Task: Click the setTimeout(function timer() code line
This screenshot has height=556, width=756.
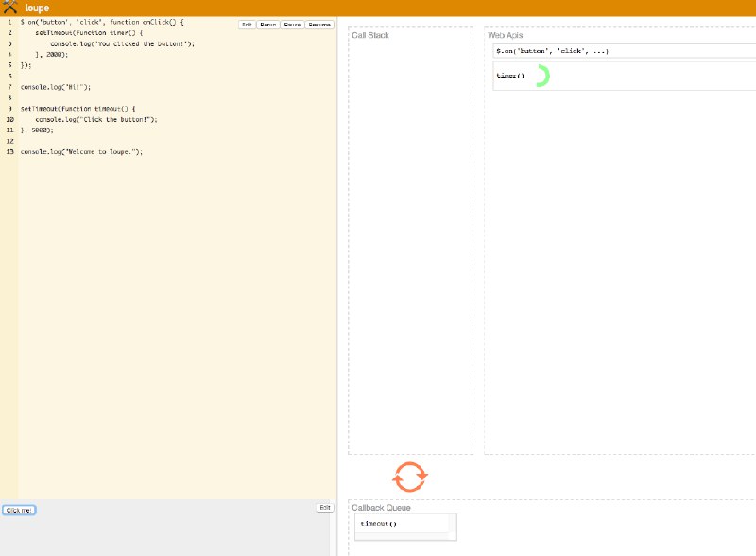Action: point(89,33)
